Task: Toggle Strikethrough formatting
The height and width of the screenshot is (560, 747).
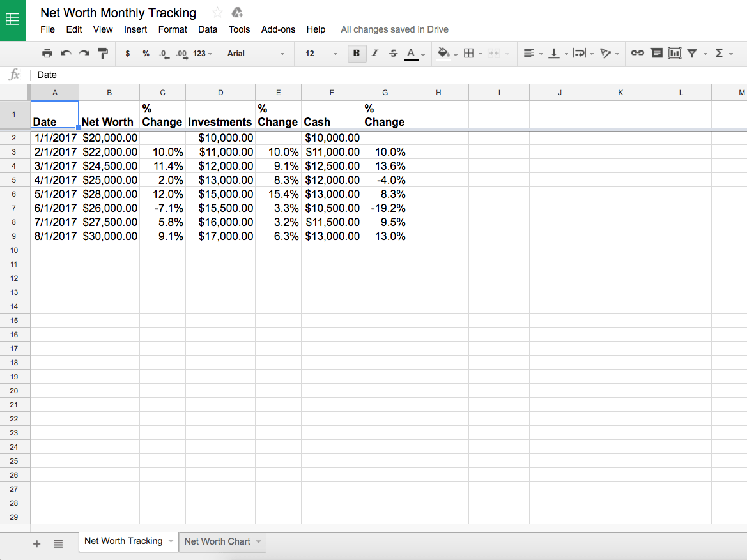Action: [x=393, y=54]
